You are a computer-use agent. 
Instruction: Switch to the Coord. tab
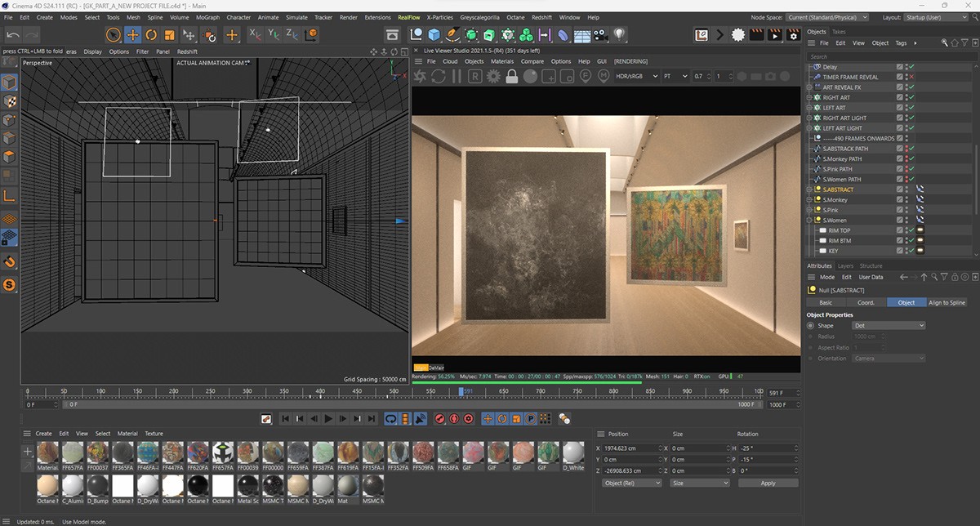coord(866,302)
